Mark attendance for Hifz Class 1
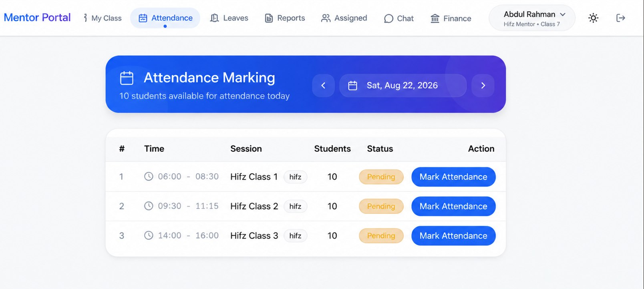Image resolution: width=644 pixels, height=289 pixels. pos(453,177)
